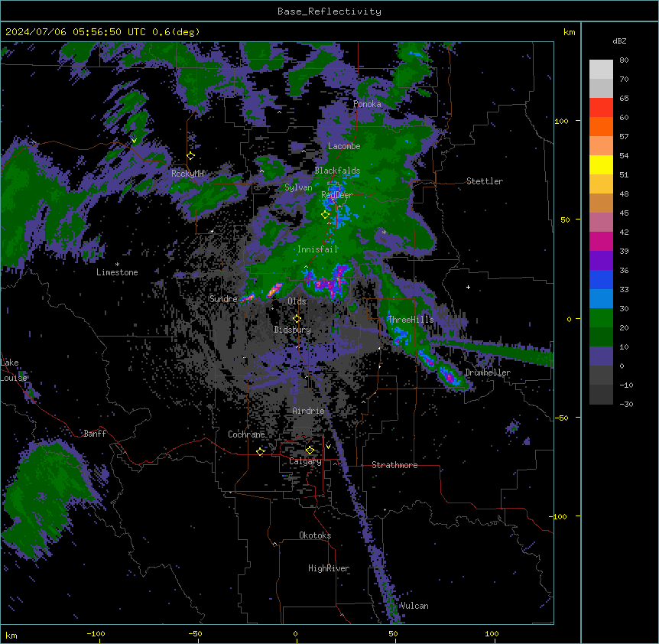Select the RedDeer label
Screen dimensions: 659x644
point(337,195)
